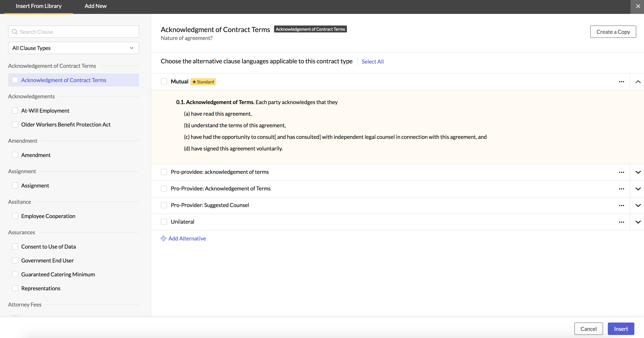Select the At-Will Employment clause checkbox
The width and height of the screenshot is (644, 338).
(15, 110)
